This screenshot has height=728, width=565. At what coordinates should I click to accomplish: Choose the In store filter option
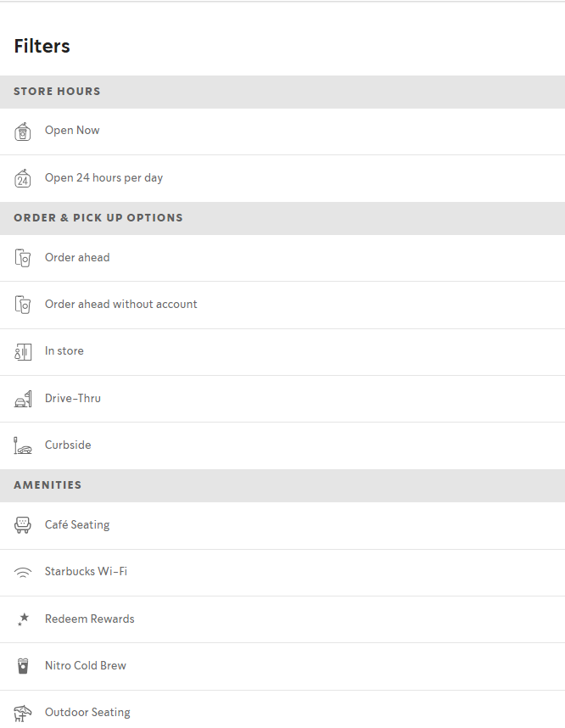(x=64, y=351)
